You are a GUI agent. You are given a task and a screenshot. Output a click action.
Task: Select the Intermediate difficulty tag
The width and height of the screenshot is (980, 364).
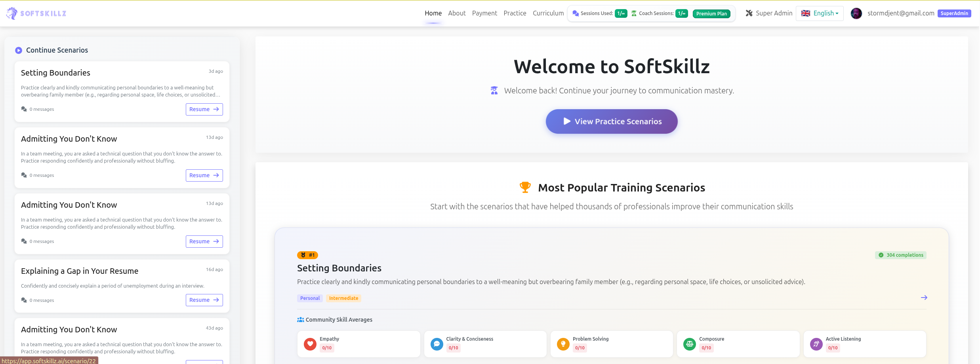point(343,298)
